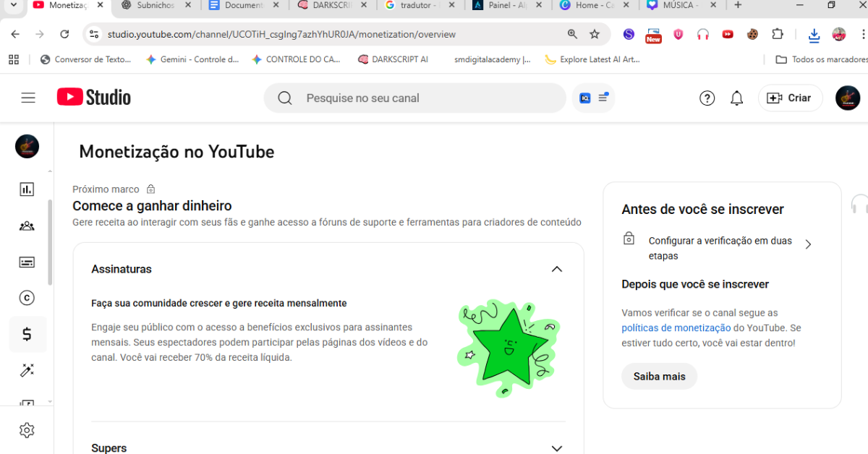Click the Saiba mais button
Viewport: 868px width, 454px height.
pos(659,377)
